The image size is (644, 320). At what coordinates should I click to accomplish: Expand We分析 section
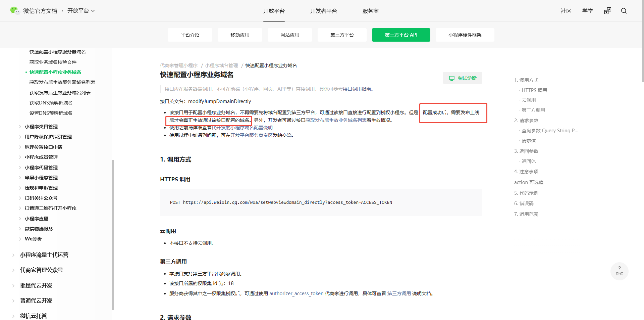pos(33,239)
